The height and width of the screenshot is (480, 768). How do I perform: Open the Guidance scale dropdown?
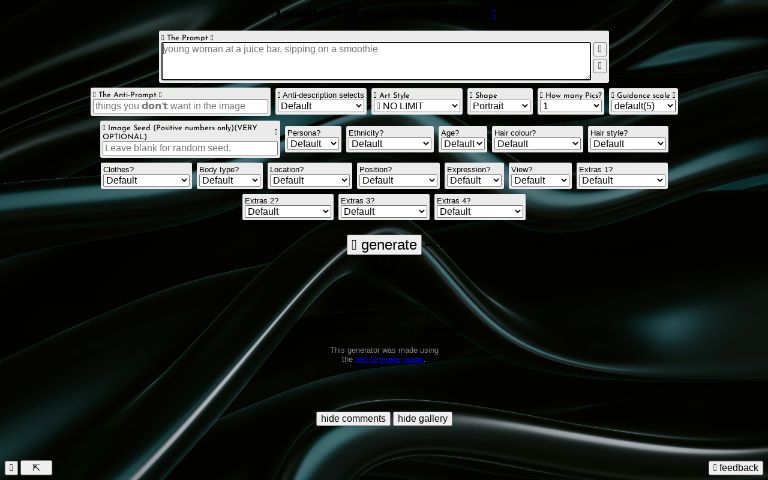tap(643, 106)
